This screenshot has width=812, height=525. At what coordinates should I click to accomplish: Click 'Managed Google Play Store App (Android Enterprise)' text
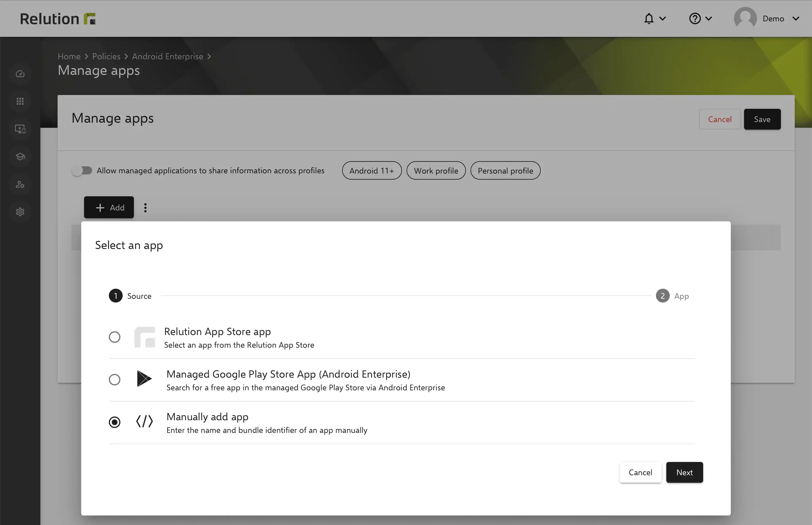(288, 374)
